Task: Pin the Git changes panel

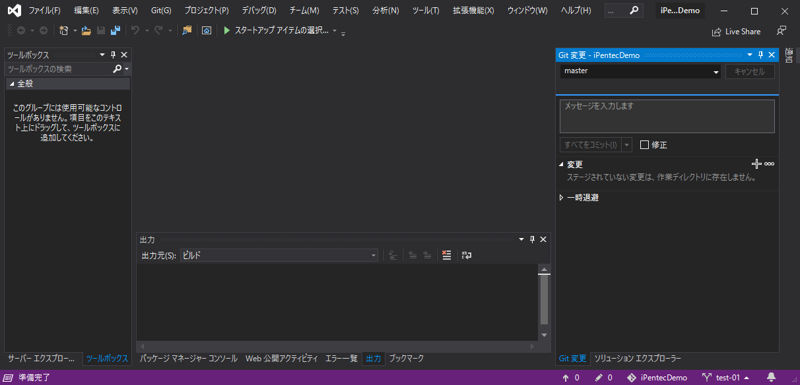Action: tap(761, 55)
